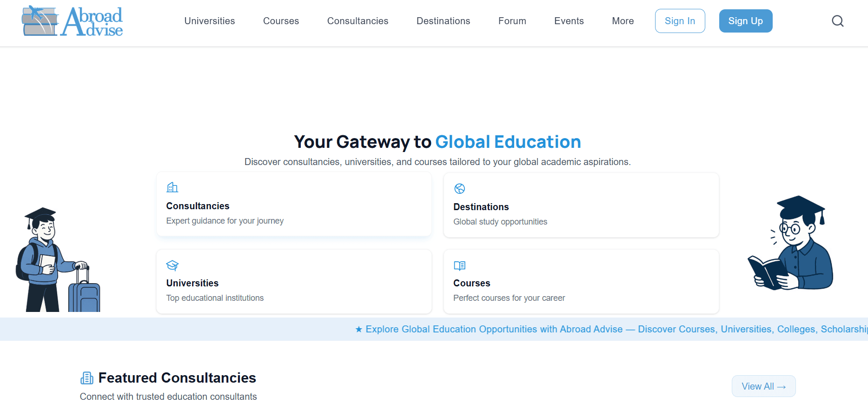Click the Universities graduation cap icon
868x404 pixels.
(172, 265)
